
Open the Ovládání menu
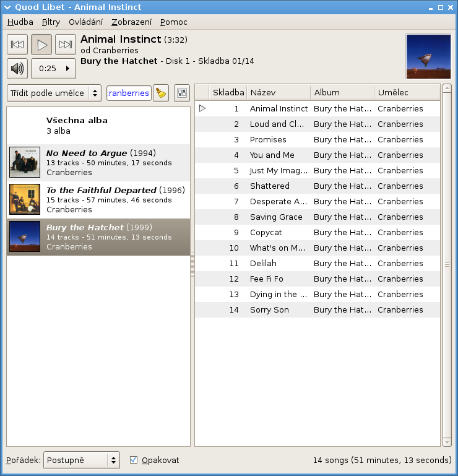click(85, 22)
